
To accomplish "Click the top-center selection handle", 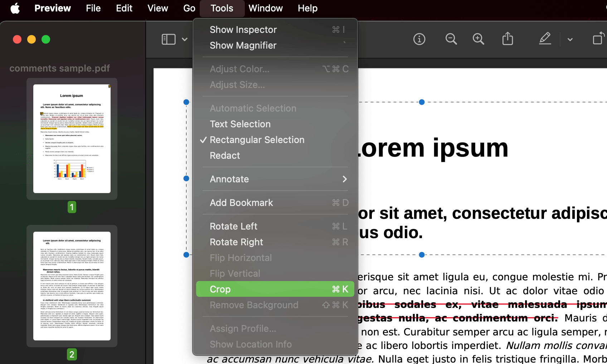I will [x=422, y=102].
